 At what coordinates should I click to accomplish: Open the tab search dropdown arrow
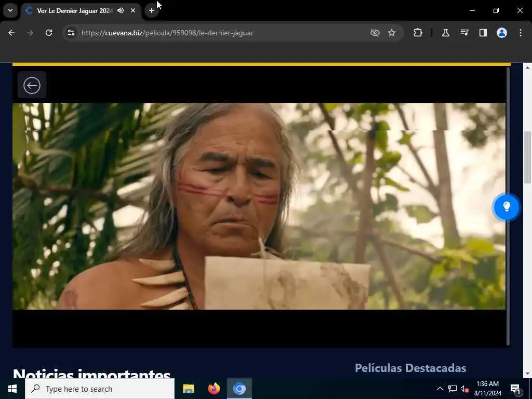(x=10, y=10)
